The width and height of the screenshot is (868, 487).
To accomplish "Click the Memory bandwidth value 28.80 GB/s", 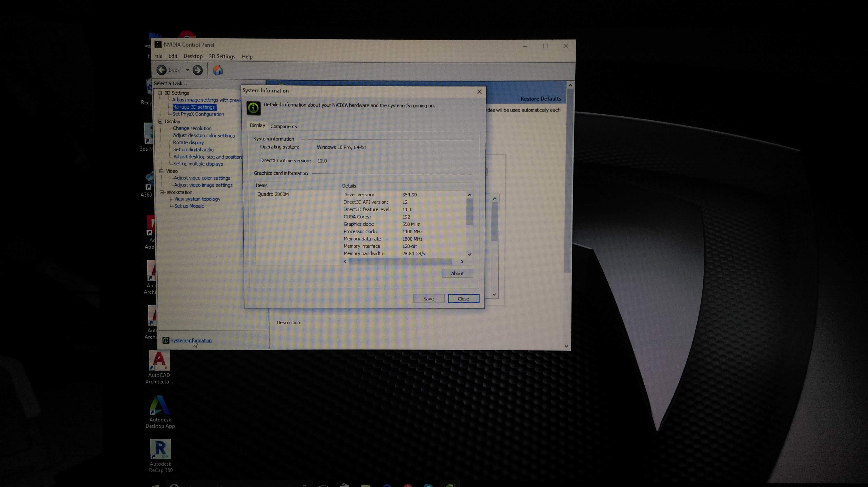I will coord(413,253).
